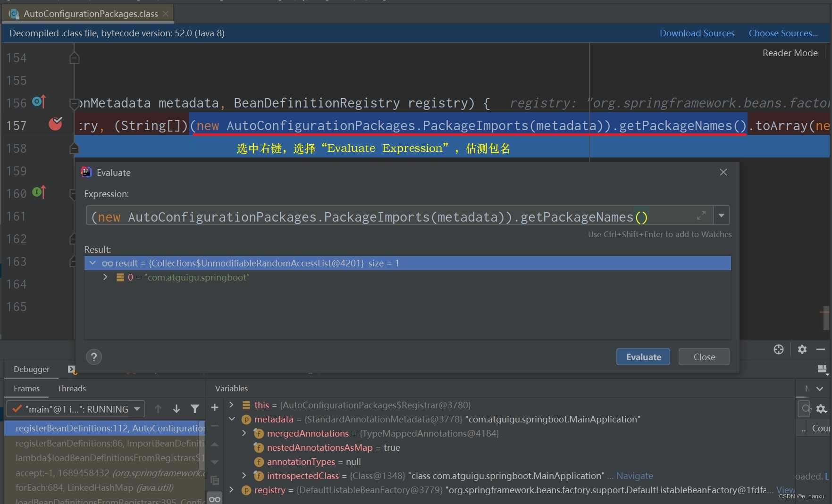Select frame forEach:684, LinkedHashMap

click(105, 487)
